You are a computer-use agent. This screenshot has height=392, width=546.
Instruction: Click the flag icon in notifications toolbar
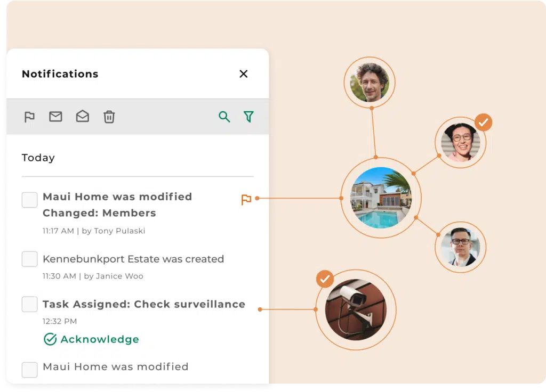click(29, 117)
